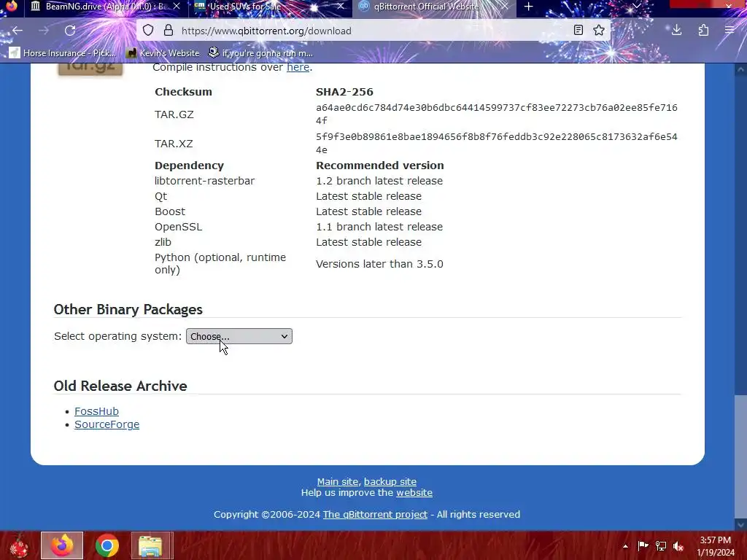
Task: Follow the Main site link
Action: [x=337, y=481]
